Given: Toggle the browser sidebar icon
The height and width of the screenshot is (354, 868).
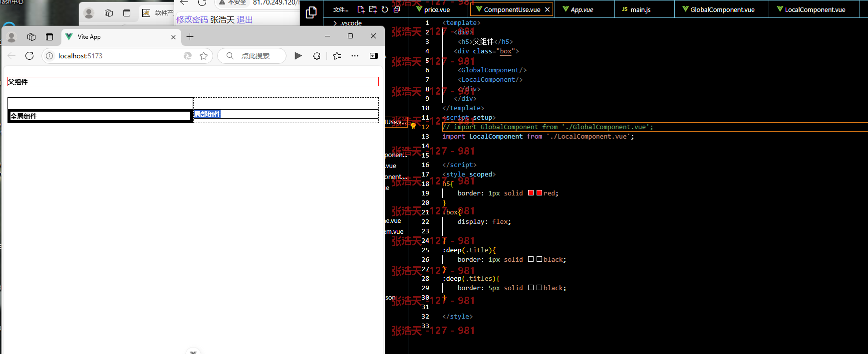Looking at the screenshot, I should coord(373,56).
